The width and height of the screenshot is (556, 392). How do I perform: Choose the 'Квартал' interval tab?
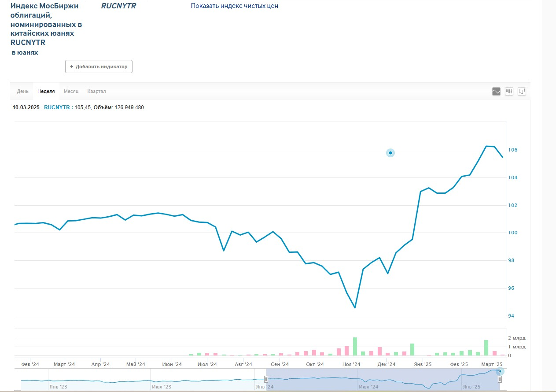pos(96,91)
